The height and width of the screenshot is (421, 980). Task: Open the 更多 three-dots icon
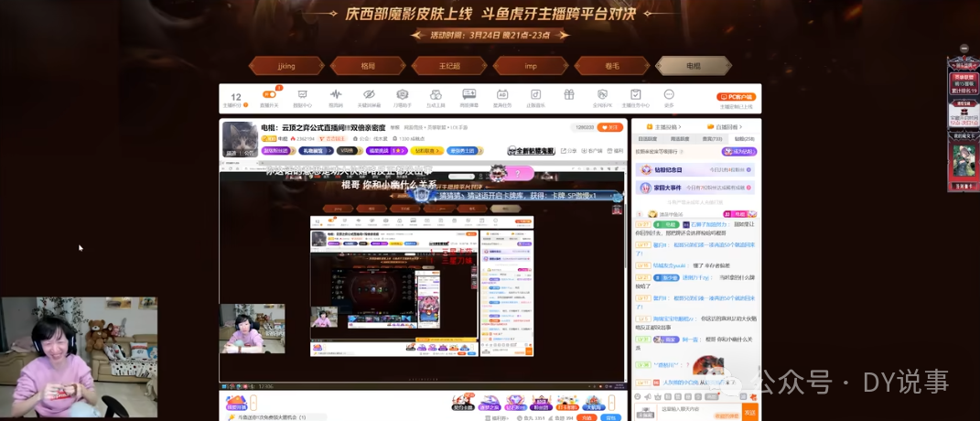[669, 94]
